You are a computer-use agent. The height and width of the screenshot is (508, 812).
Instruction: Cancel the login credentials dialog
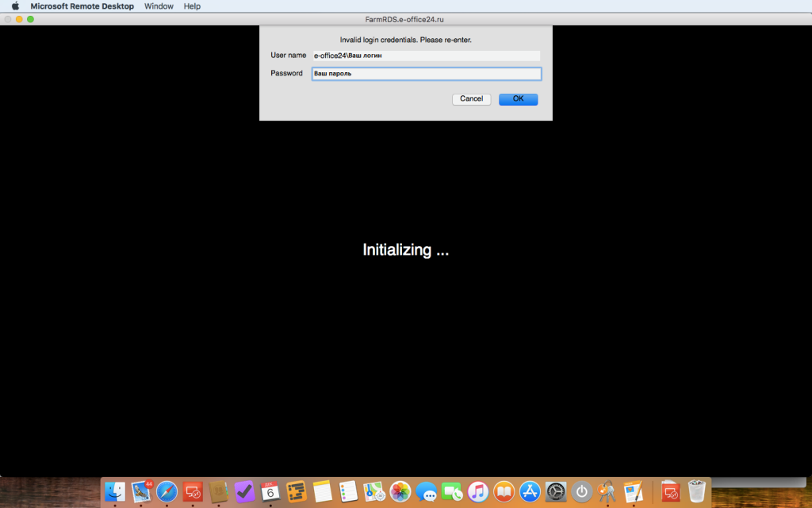coord(471,99)
